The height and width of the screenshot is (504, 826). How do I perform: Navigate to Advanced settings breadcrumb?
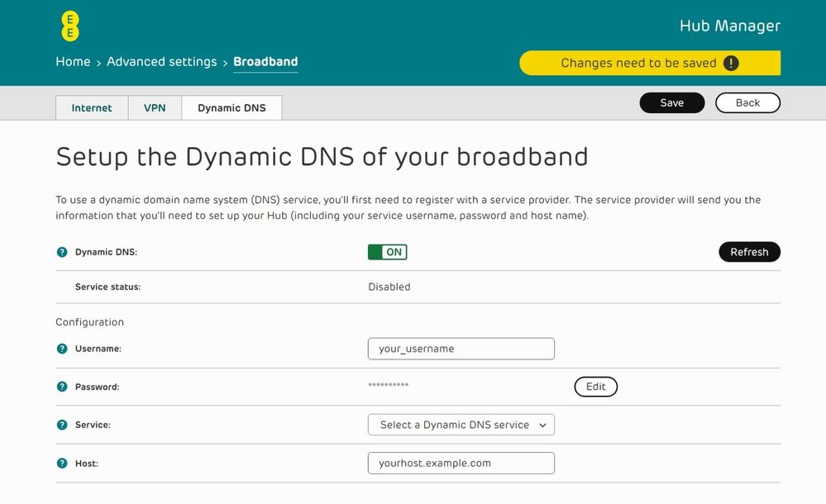pos(161,62)
